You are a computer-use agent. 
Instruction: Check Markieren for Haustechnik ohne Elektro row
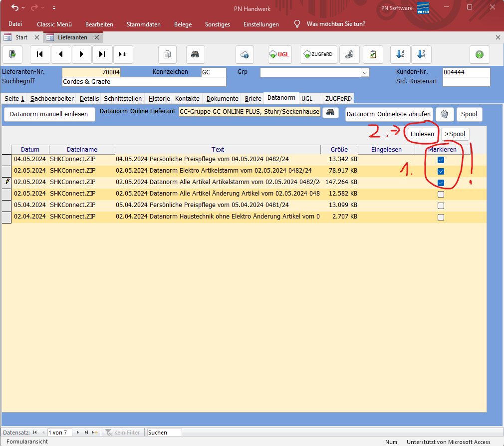(441, 217)
